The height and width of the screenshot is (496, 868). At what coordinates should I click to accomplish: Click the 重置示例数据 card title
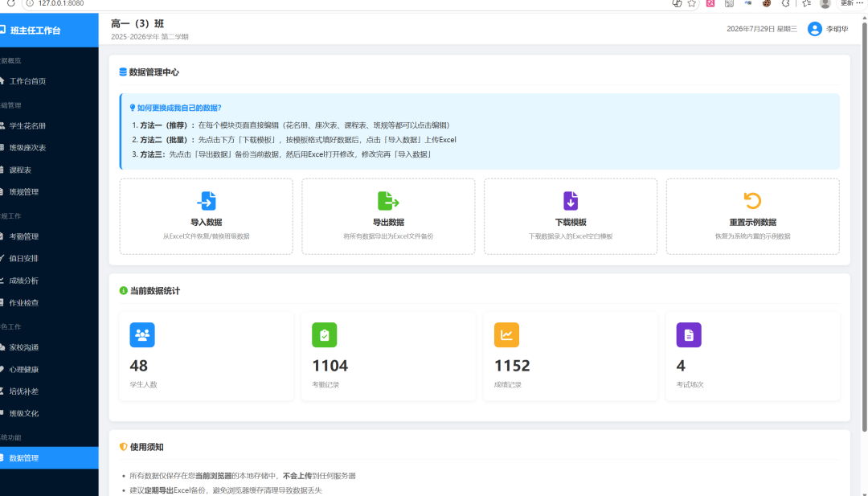(752, 222)
